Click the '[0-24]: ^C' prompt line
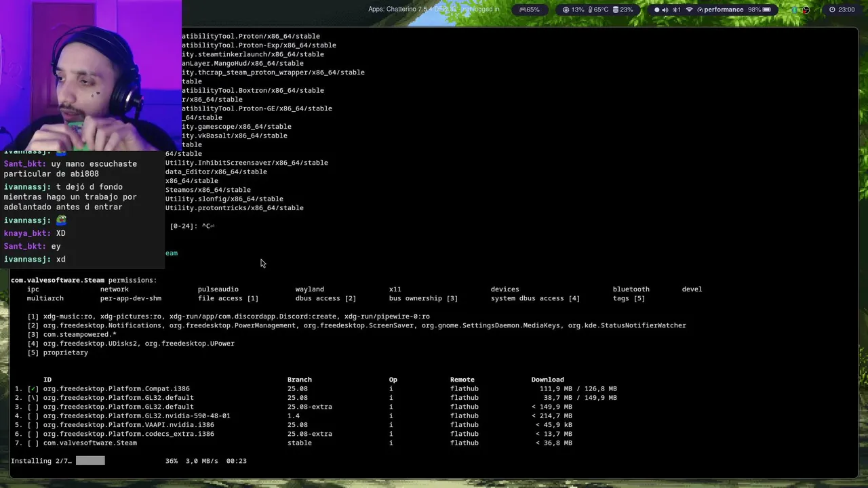 (192, 226)
